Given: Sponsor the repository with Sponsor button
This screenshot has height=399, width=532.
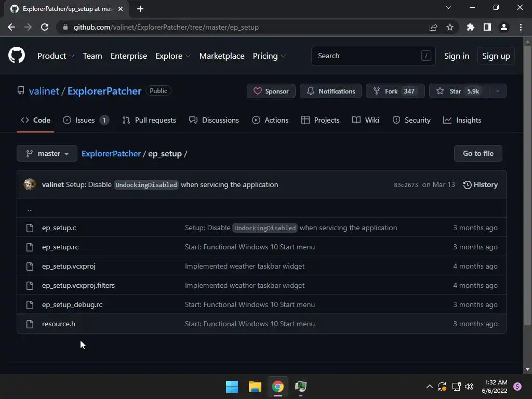Looking at the screenshot, I should click(x=271, y=91).
